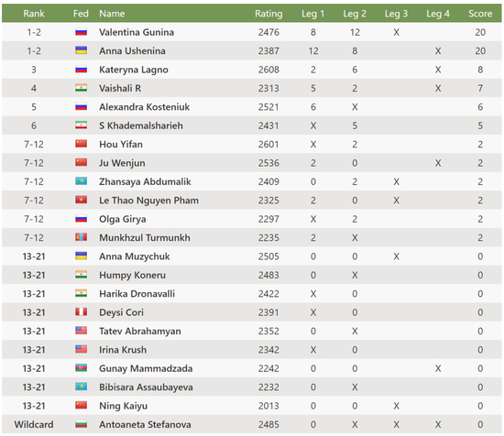Screen dimensions: 504x436
Task: Click the Iranian flag next to S Khademalsharieh
Action: click(x=81, y=125)
